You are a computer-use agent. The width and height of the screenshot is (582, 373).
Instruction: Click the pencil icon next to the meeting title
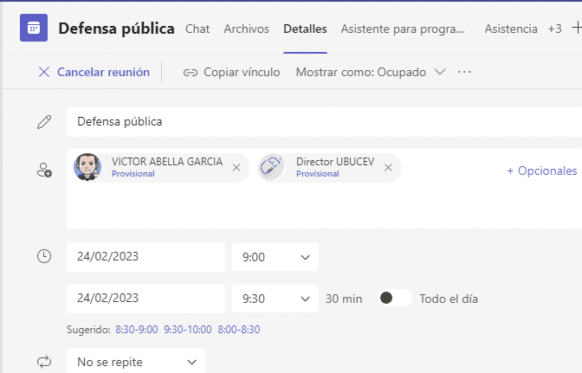coord(44,122)
